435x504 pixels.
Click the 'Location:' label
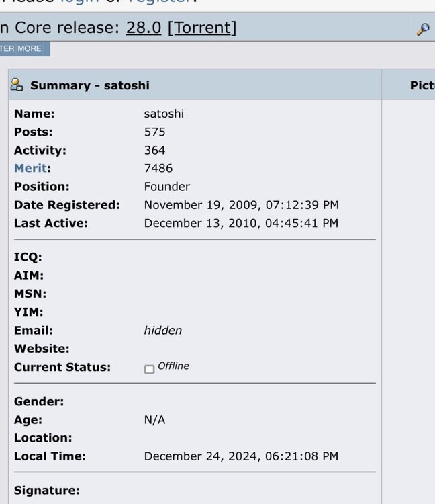point(43,437)
